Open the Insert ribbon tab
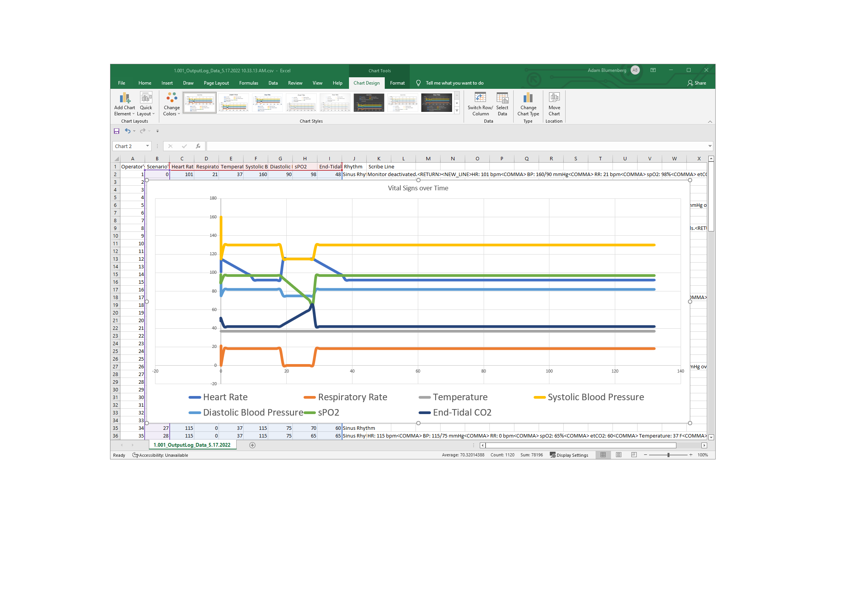Screen dimensions: 868x589 [x=167, y=83]
